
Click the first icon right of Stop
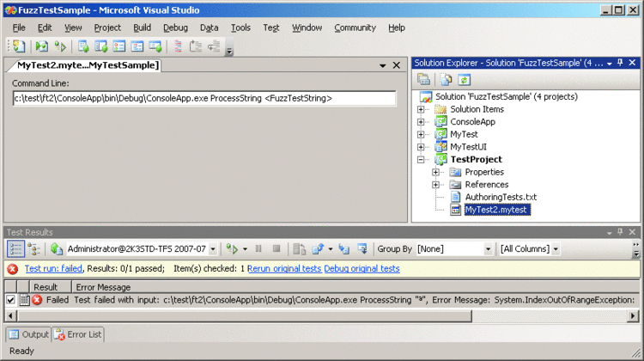300,248
